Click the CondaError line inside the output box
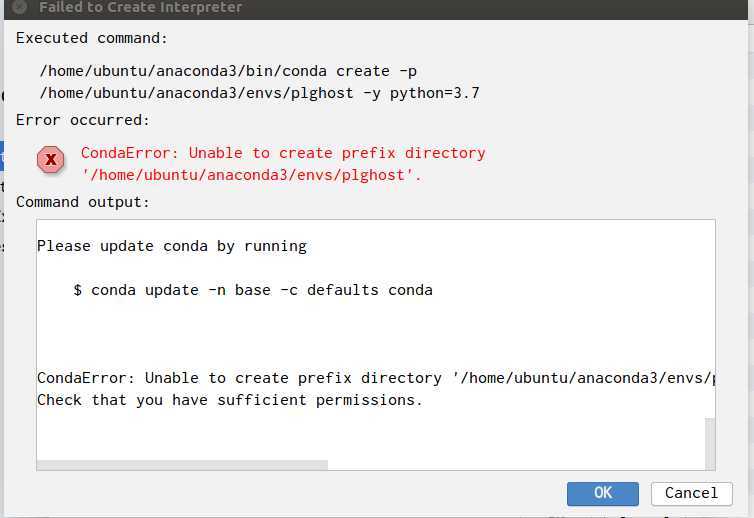The height and width of the screenshot is (518, 754). point(376,378)
